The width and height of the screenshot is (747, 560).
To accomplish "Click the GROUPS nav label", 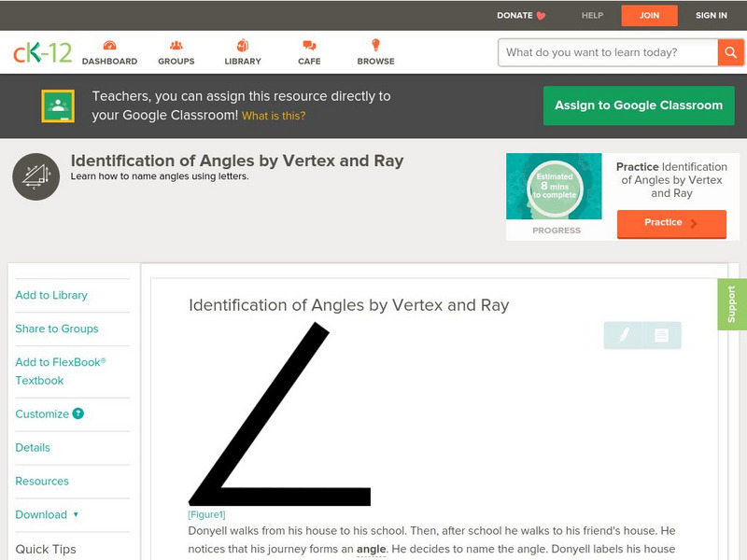I will pos(176,62).
